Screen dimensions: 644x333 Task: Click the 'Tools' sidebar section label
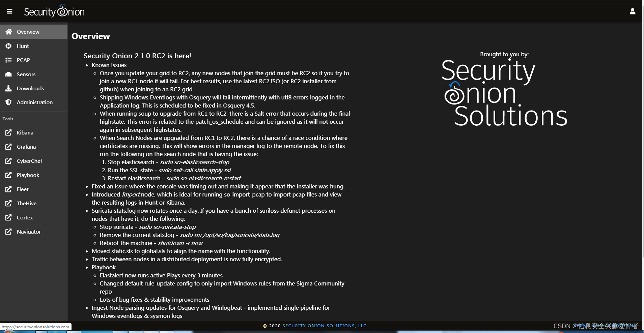(8, 119)
